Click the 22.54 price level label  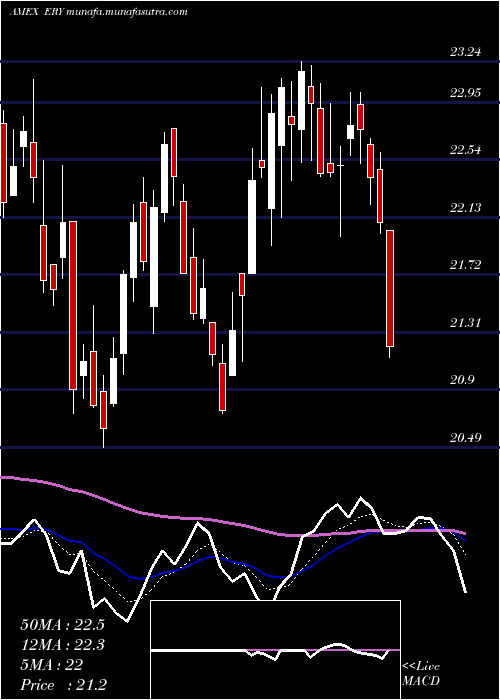(x=465, y=150)
